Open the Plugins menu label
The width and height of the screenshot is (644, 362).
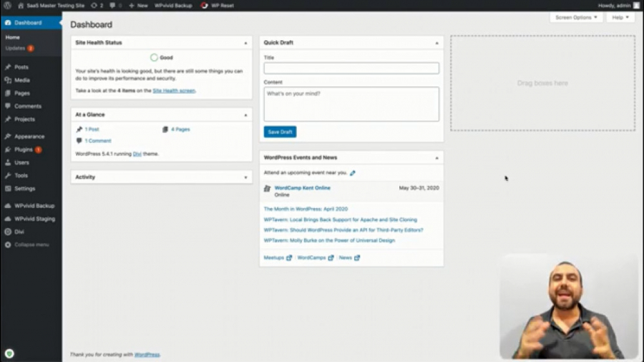tap(24, 150)
